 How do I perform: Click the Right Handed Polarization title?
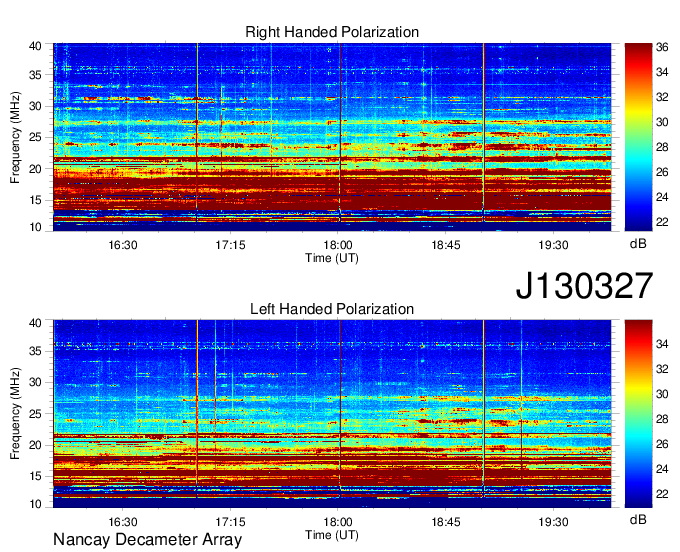click(x=332, y=32)
